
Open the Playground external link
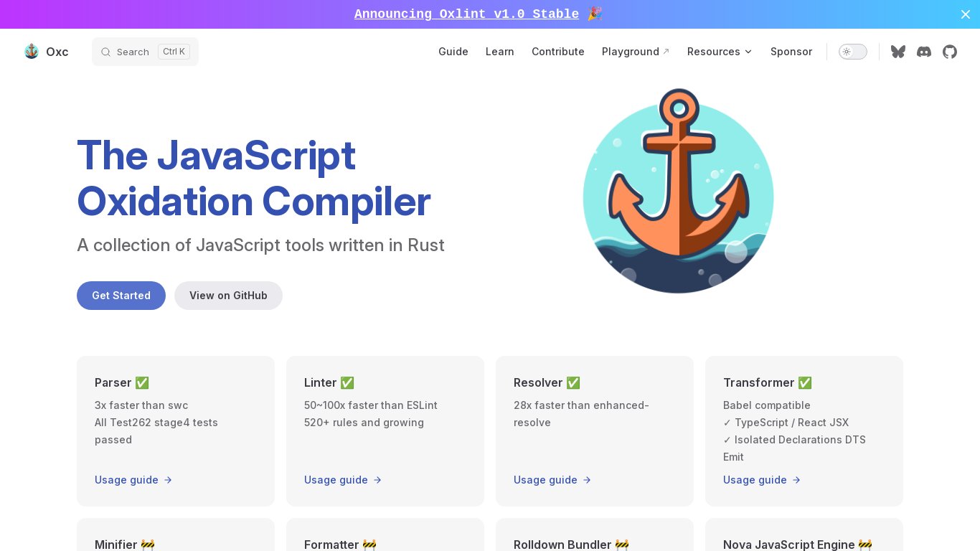point(636,52)
